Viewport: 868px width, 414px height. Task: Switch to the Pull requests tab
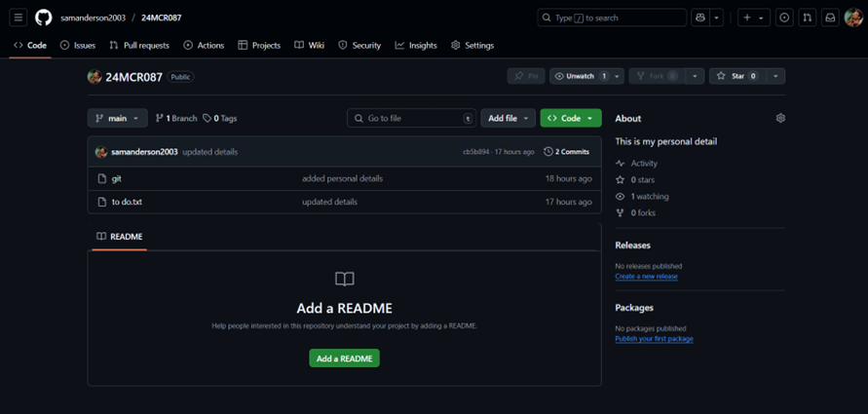pos(139,46)
